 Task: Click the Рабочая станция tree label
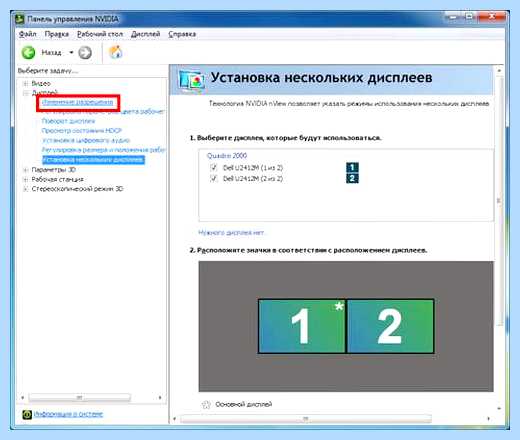coord(57,179)
